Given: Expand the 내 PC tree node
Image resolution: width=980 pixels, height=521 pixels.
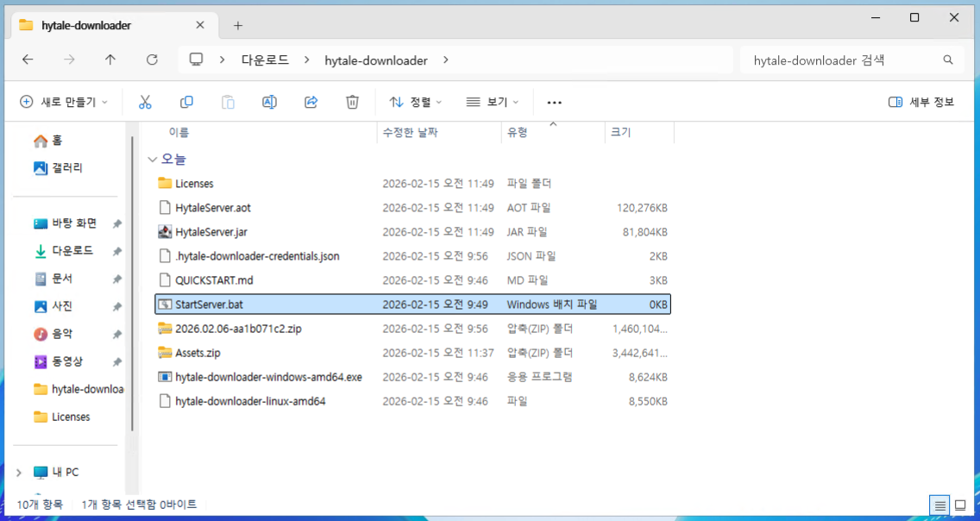Looking at the screenshot, I should [x=19, y=473].
